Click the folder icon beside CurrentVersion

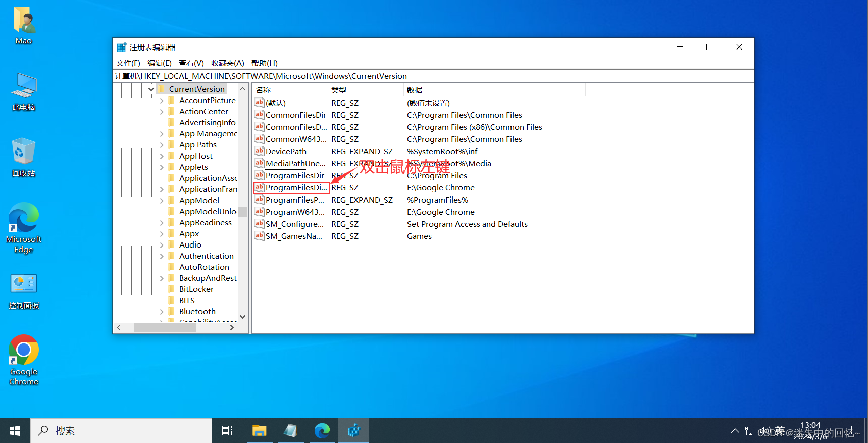coord(162,89)
